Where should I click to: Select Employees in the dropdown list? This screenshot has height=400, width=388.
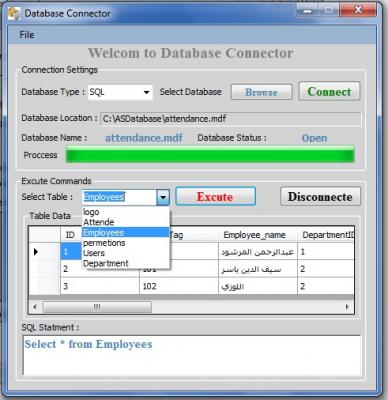click(126, 232)
